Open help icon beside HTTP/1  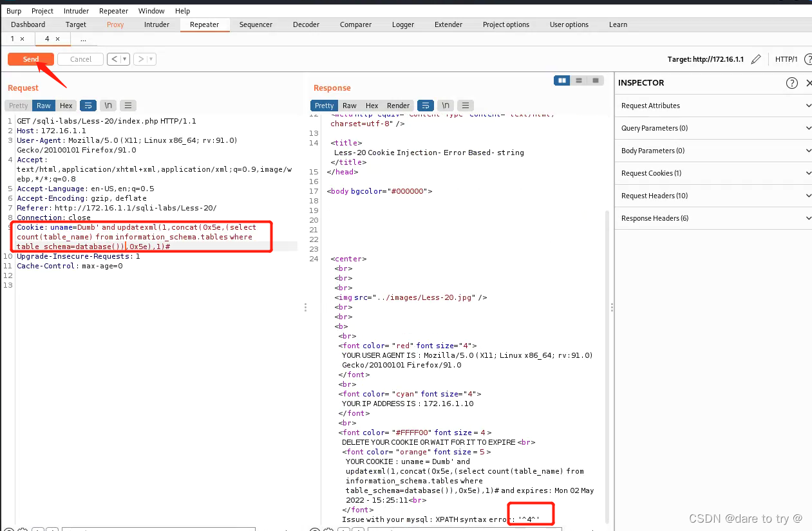(807, 59)
